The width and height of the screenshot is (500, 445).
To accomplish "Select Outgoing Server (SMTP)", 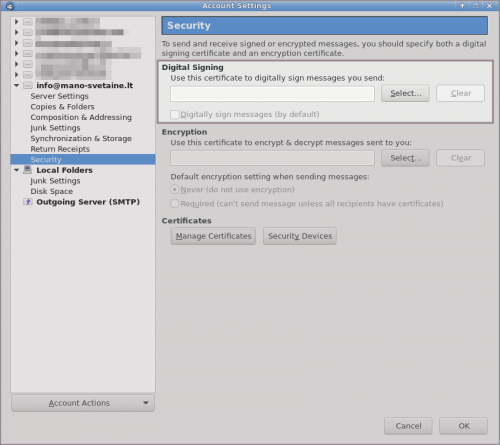I will coord(88,202).
